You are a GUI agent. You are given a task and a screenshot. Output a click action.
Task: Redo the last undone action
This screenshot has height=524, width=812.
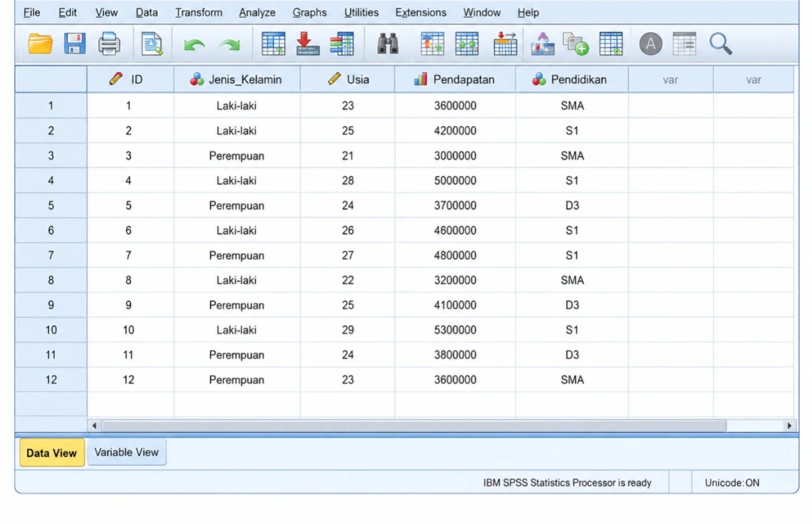pos(230,44)
